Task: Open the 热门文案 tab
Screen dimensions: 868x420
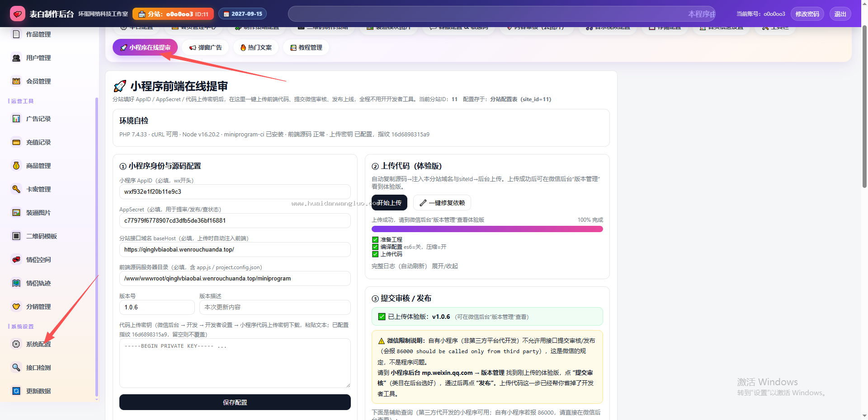Action: point(256,47)
